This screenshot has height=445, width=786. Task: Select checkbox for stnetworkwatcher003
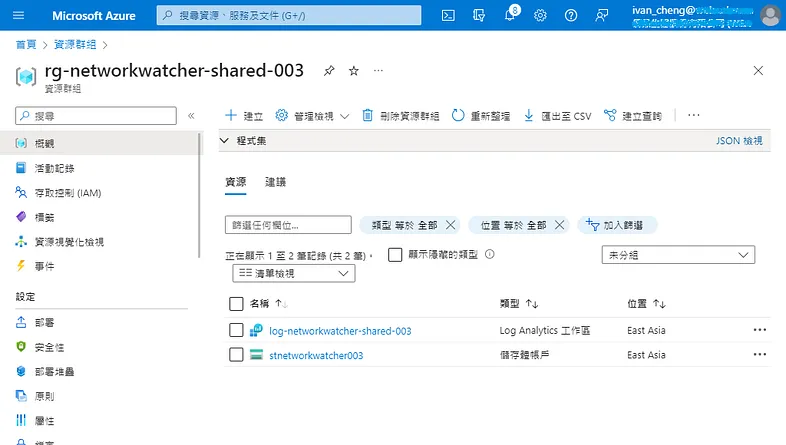236,355
